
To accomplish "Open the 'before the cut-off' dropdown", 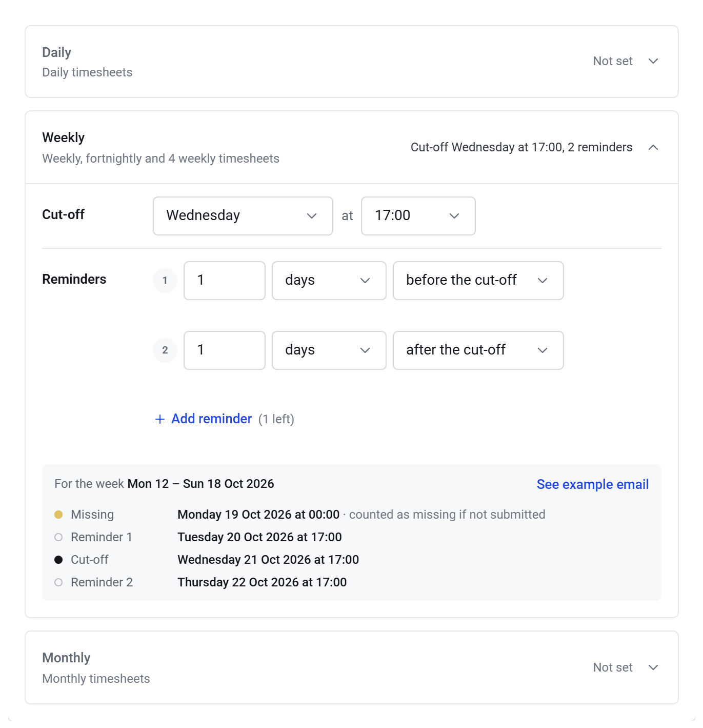I will click(x=478, y=281).
